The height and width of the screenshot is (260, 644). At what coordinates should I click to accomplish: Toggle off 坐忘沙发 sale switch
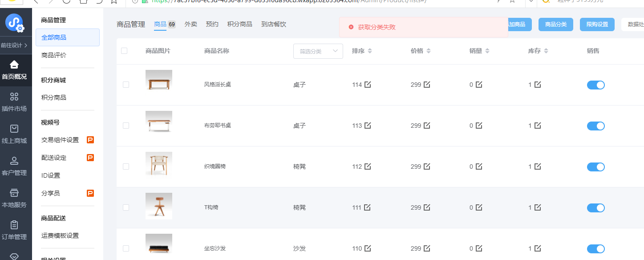click(595, 249)
